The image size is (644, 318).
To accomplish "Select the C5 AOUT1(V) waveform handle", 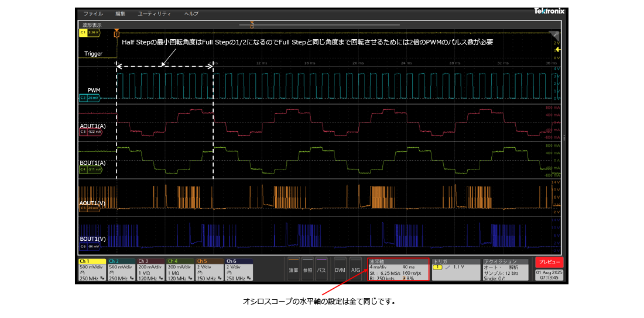I will click(x=89, y=208).
